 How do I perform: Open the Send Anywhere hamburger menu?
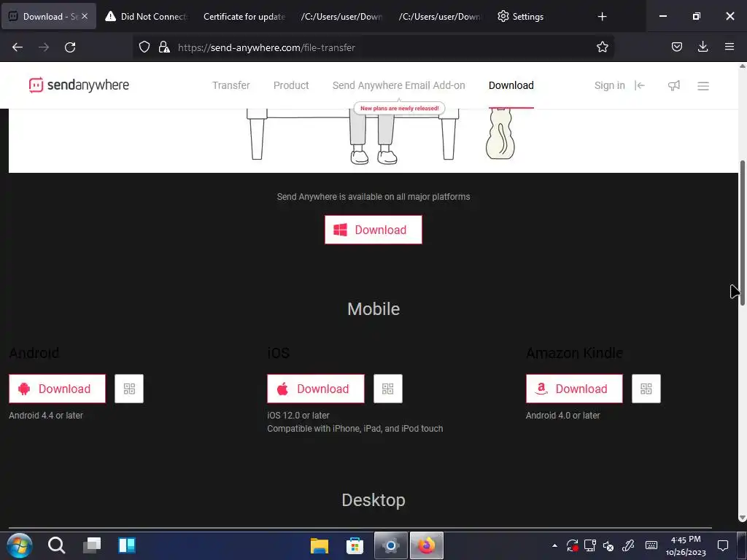tap(703, 86)
